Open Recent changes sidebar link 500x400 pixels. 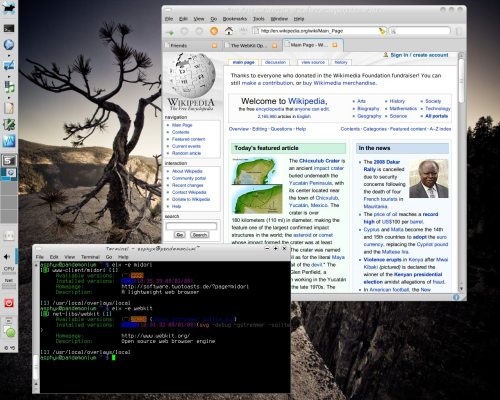(187, 185)
